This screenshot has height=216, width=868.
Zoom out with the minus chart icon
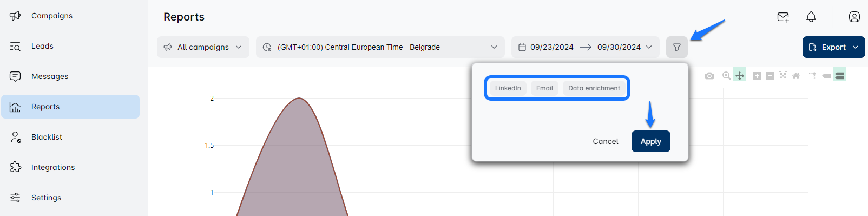coord(770,76)
